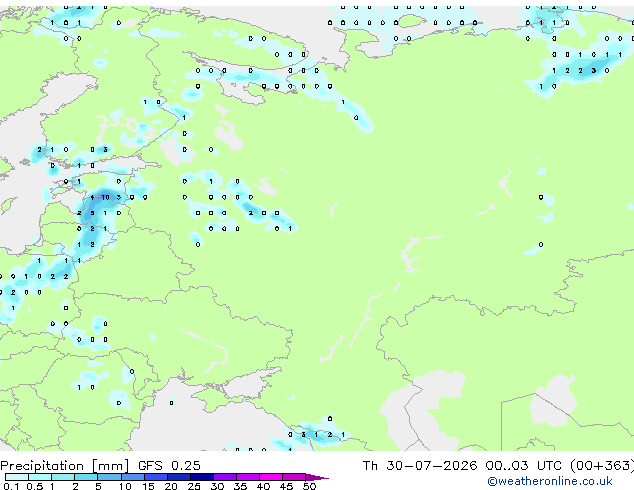Select the 5 mm light blue legend swatch
Screen dimensions: 634x490
pos(110,477)
